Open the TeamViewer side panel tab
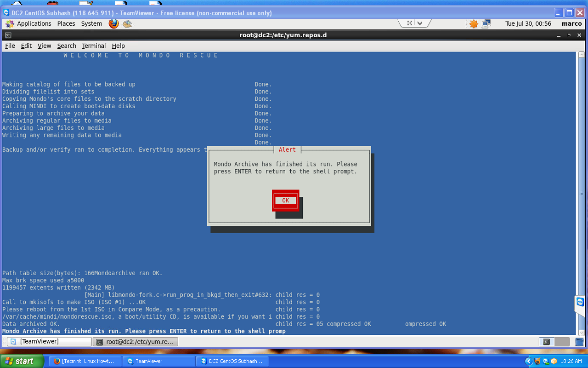This screenshot has width=588, height=368. coord(580,302)
